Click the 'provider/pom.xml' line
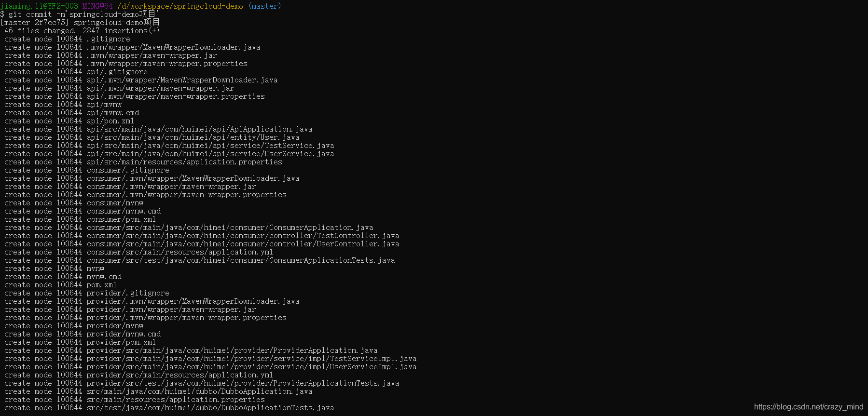868x416 pixels. click(80, 342)
